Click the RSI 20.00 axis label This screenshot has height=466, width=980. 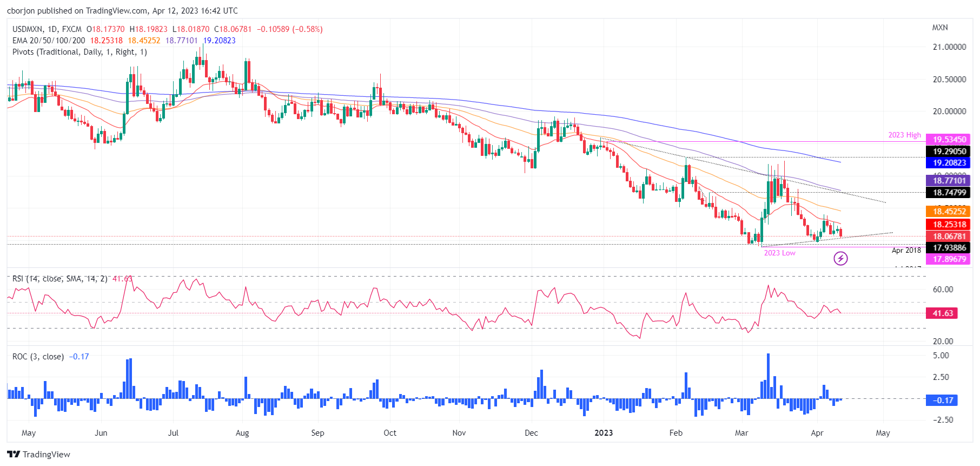tap(943, 342)
